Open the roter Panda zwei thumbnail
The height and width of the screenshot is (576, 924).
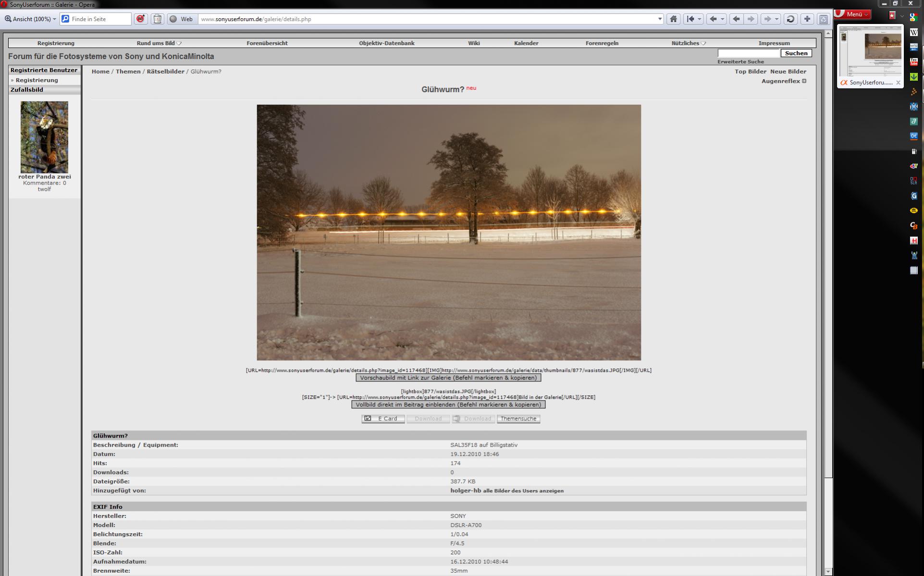[x=44, y=137]
